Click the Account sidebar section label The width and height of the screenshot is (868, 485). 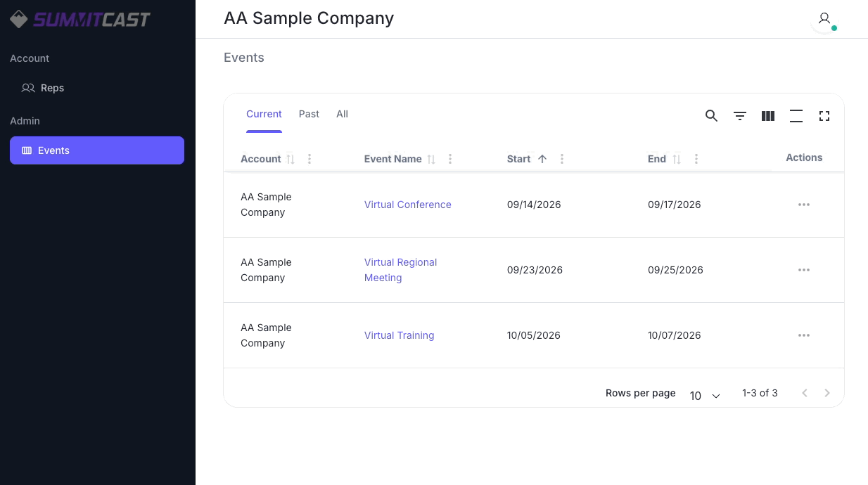[30, 58]
